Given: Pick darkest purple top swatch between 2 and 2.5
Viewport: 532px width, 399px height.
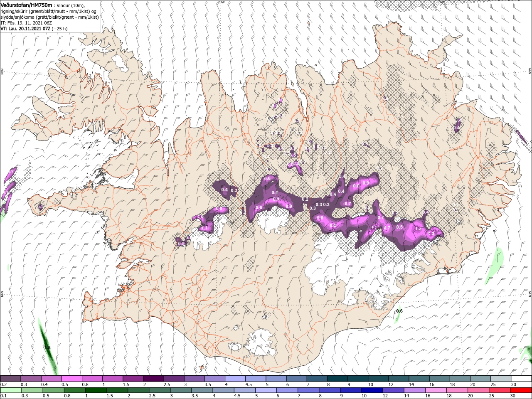Looking at the screenshot, I should (153, 379).
